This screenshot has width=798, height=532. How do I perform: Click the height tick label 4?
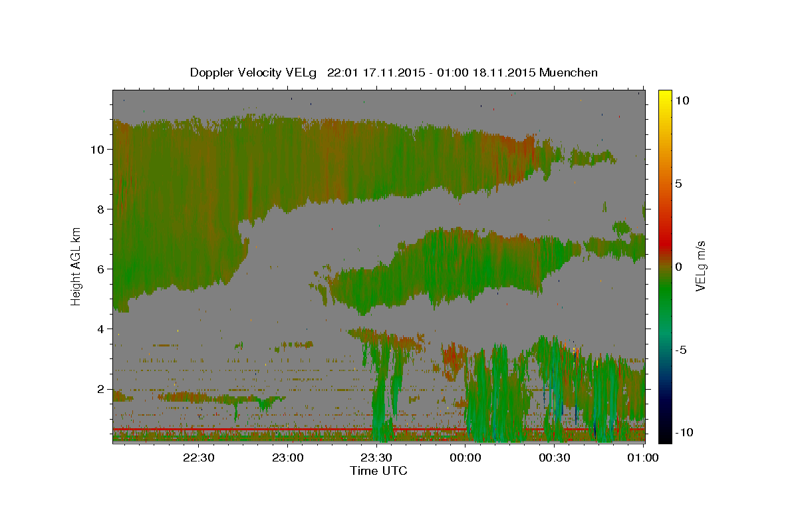pyautogui.click(x=100, y=329)
